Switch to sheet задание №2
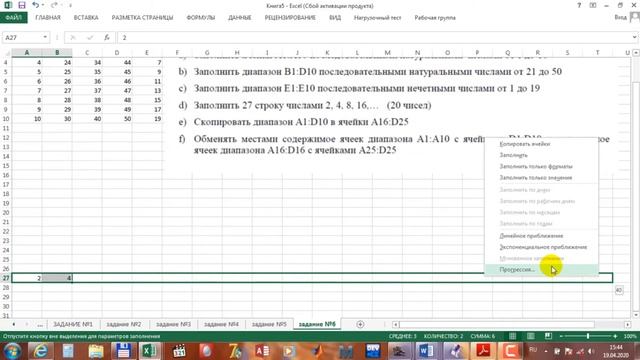 [124, 324]
